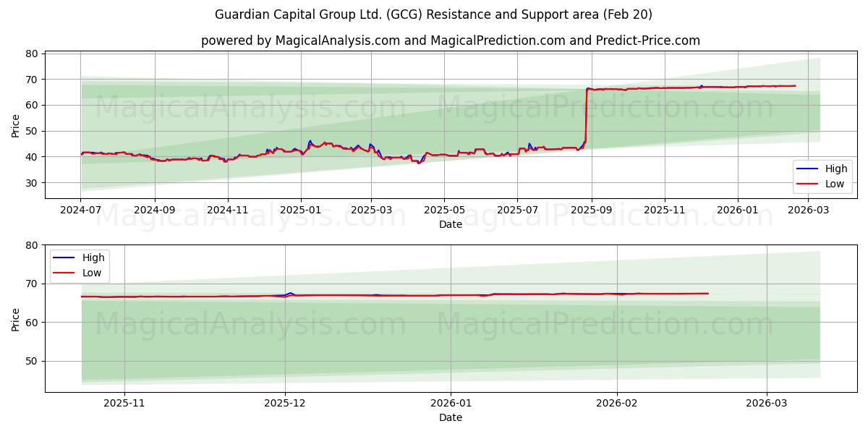Image resolution: width=868 pixels, height=434 pixels.
Task: Click the bottom chart 'Date' x-axis label
Action: point(451,418)
